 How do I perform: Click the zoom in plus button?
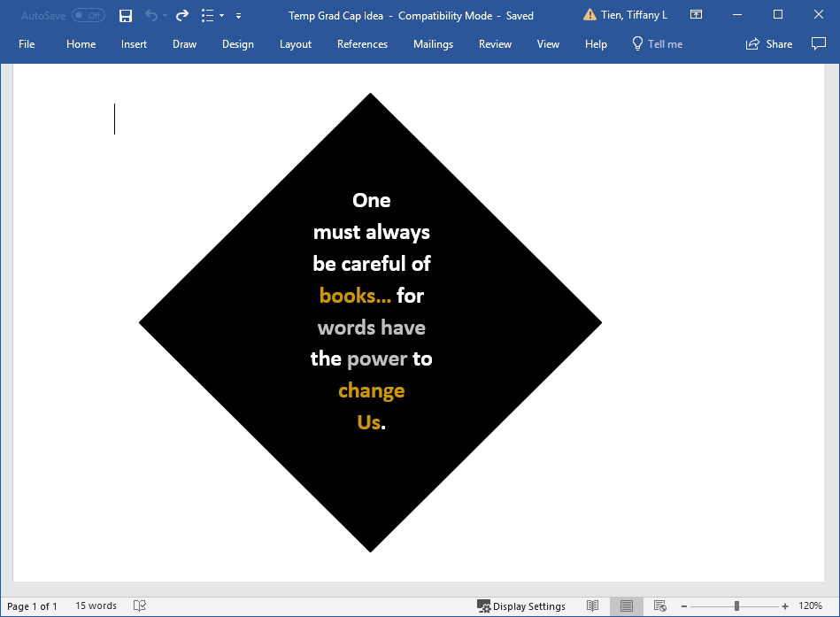tap(785, 606)
